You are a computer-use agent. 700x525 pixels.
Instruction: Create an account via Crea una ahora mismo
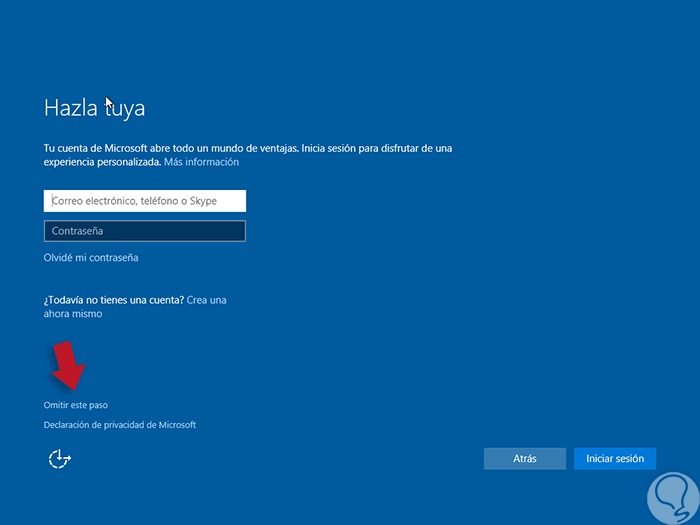pyautogui.click(x=135, y=307)
